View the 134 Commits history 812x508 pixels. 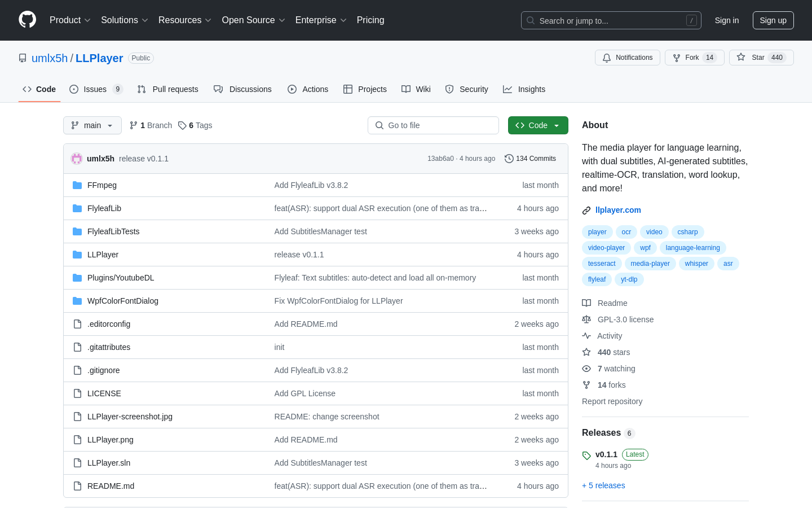pyautogui.click(x=530, y=159)
